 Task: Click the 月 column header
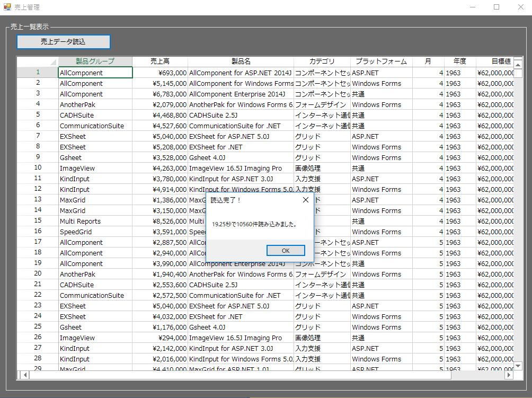coord(428,61)
